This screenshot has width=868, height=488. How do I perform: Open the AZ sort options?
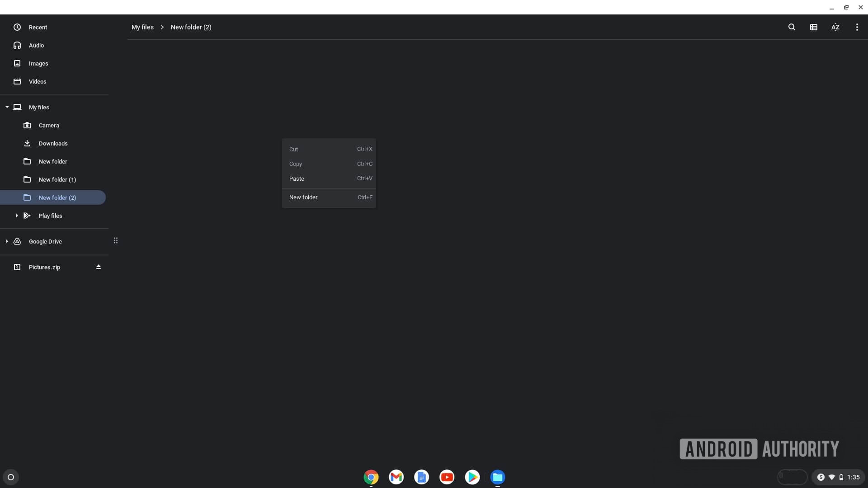(835, 27)
